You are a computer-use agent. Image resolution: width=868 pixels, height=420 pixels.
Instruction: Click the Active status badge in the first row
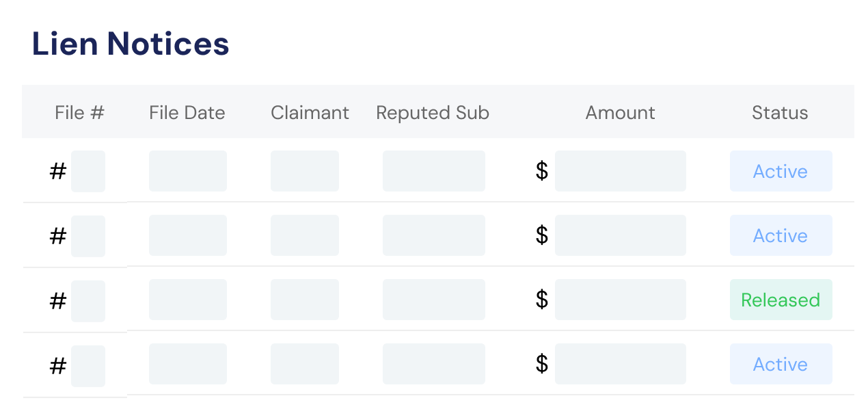pos(781,171)
